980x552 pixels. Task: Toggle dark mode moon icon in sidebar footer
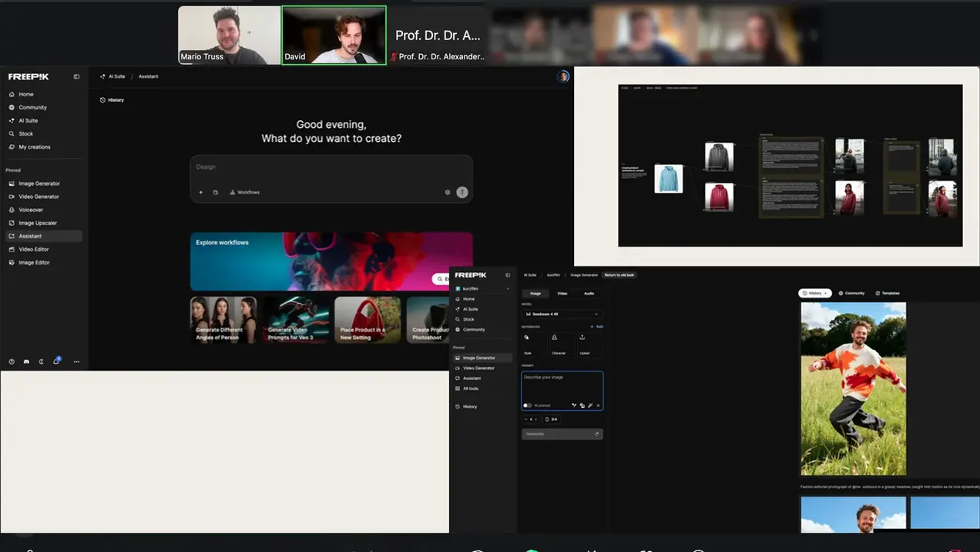[42, 362]
